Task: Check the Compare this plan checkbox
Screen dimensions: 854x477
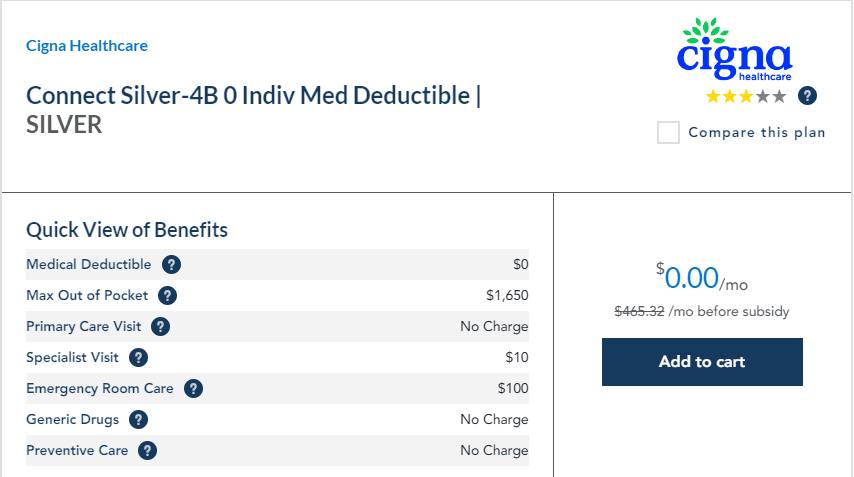Action: pos(668,133)
